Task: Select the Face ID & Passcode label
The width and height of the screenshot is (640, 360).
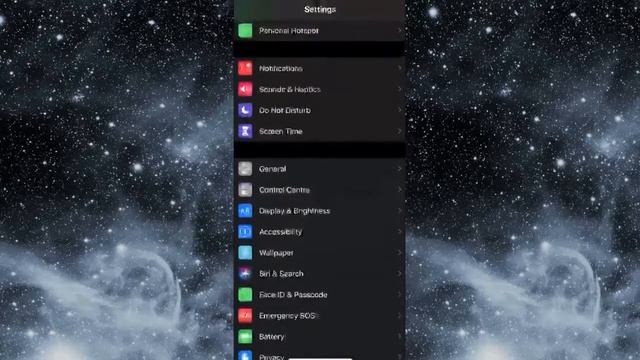Action: coord(293,295)
